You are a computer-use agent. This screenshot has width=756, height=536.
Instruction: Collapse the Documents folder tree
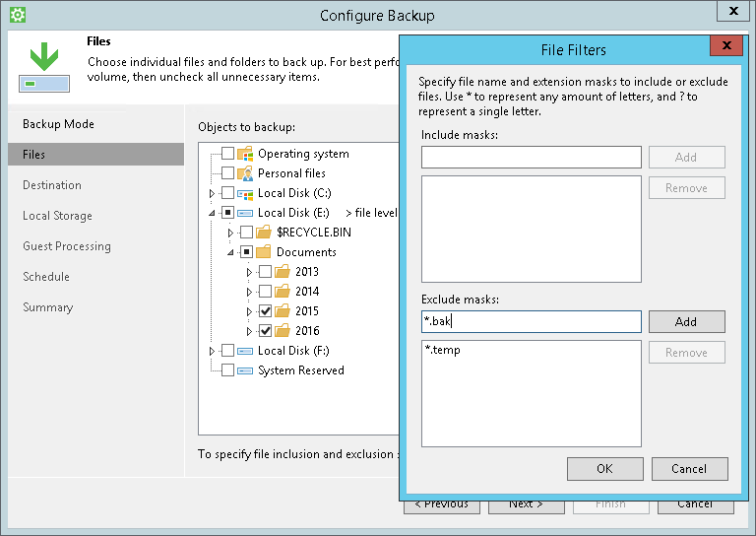231,252
